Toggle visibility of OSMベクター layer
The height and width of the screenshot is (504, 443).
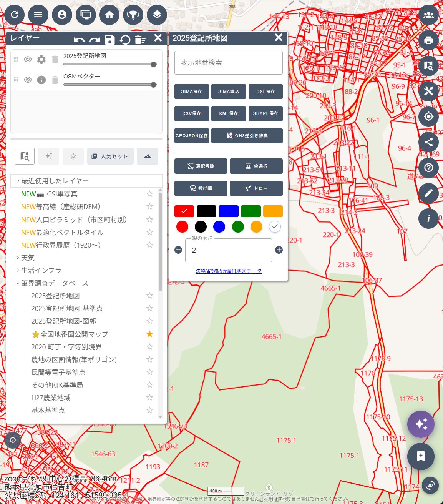pyautogui.click(x=28, y=80)
